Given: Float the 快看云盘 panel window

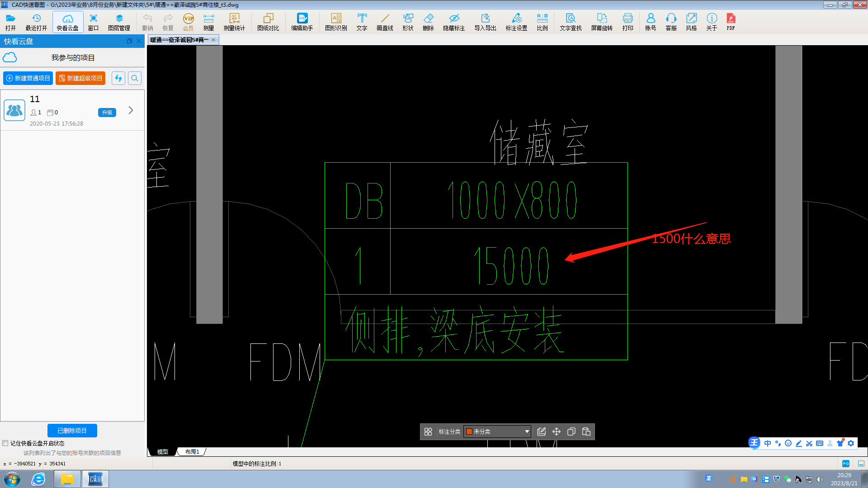Looking at the screenshot, I should click(129, 41).
